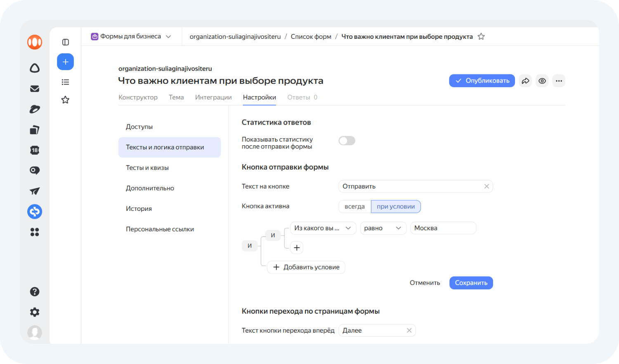Screen dimensions: 619x364
Task: Open the paper plane icon in sidebar
Action: click(35, 191)
